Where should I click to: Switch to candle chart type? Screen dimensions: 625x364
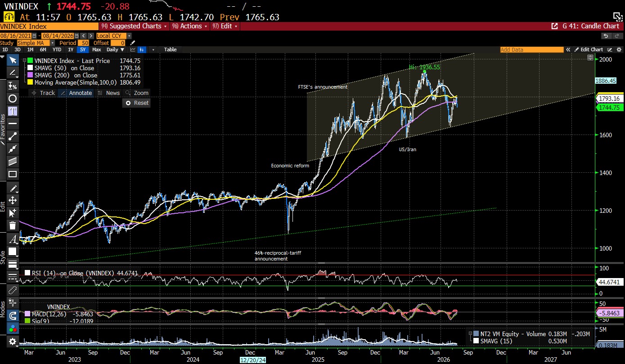(x=142, y=49)
